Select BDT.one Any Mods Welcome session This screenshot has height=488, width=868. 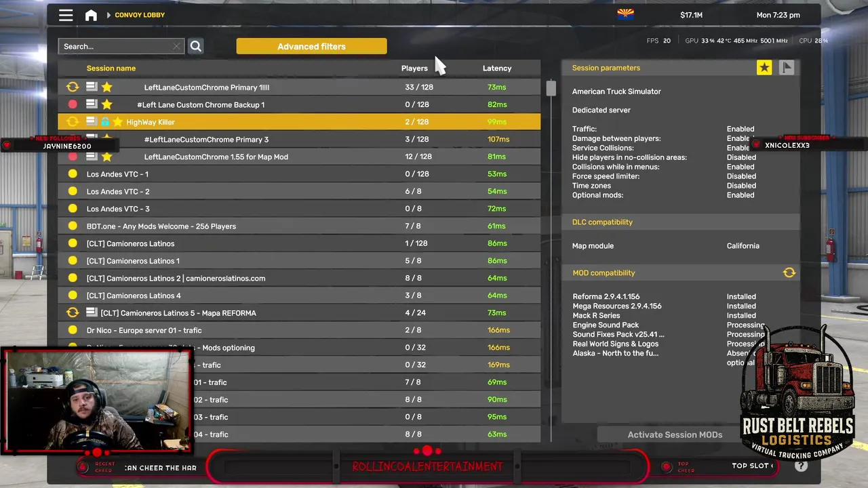point(299,226)
